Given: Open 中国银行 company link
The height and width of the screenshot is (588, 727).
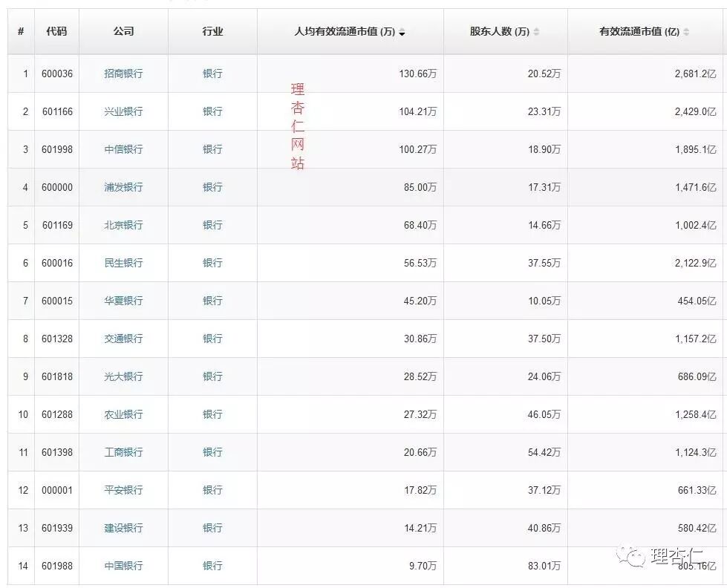Looking at the screenshot, I should 123,566.
